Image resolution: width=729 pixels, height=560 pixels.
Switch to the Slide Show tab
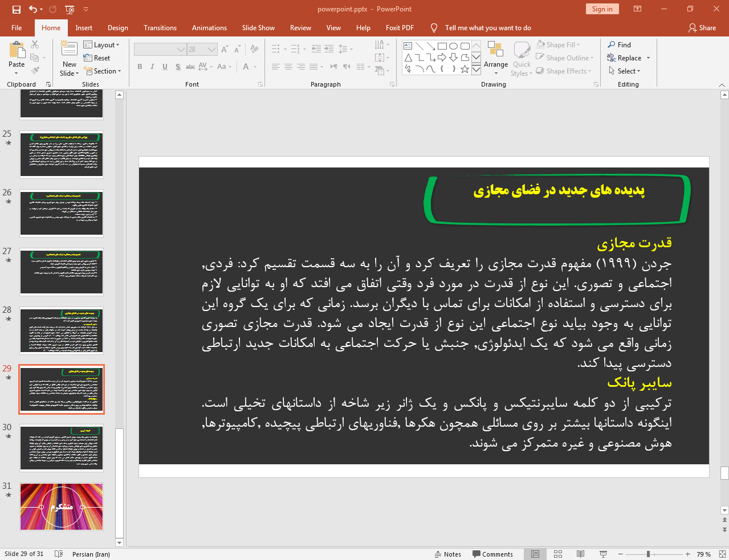click(258, 27)
